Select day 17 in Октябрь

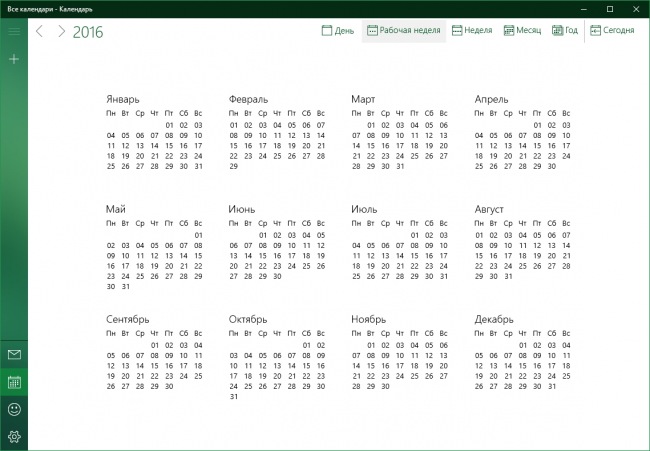(x=234, y=376)
